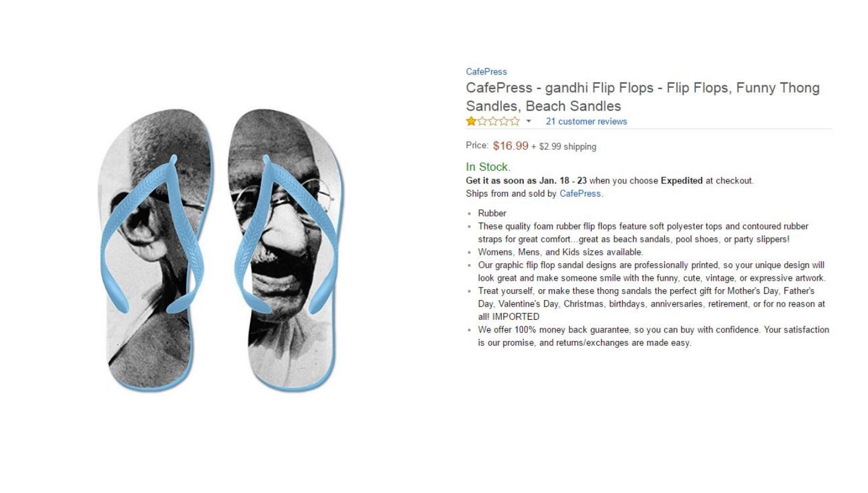Expand the rating breakdown dropdown arrow

pyautogui.click(x=528, y=121)
